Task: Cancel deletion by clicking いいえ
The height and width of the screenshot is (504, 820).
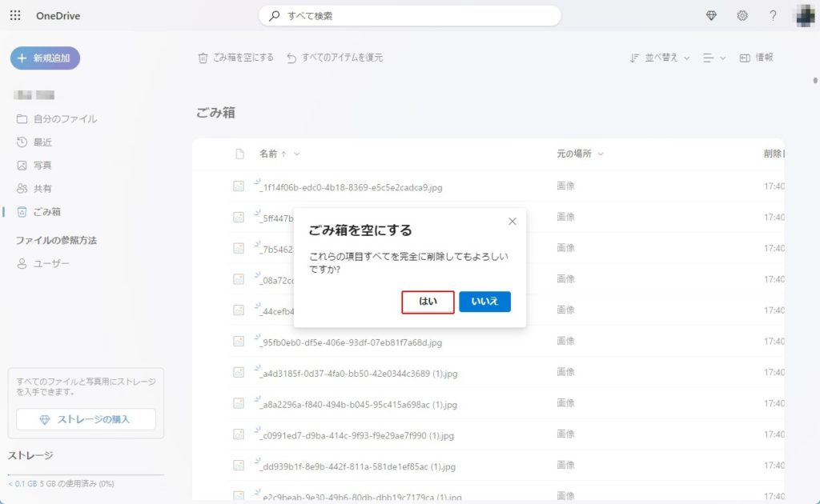Action: click(x=484, y=302)
